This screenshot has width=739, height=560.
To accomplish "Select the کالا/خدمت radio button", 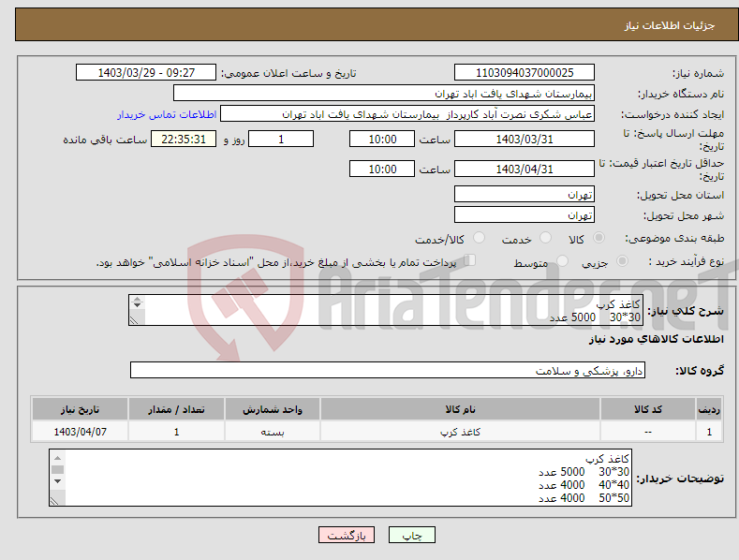I will [x=479, y=238].
